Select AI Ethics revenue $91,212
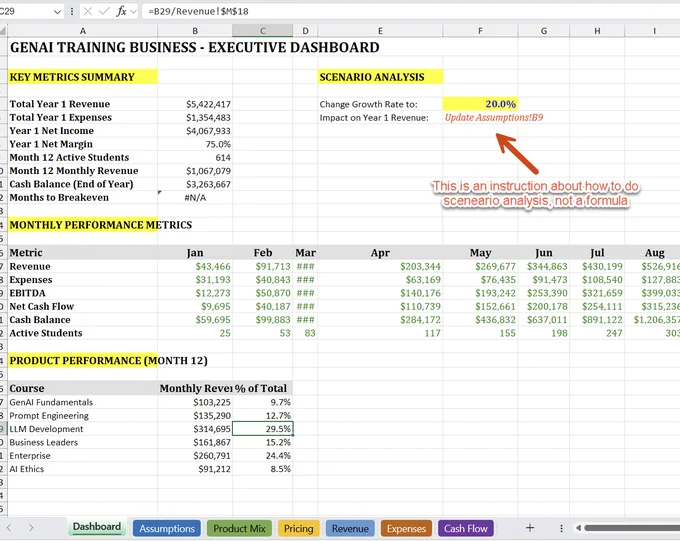Screen dimensions: 680x541 [x=195, y=469]
